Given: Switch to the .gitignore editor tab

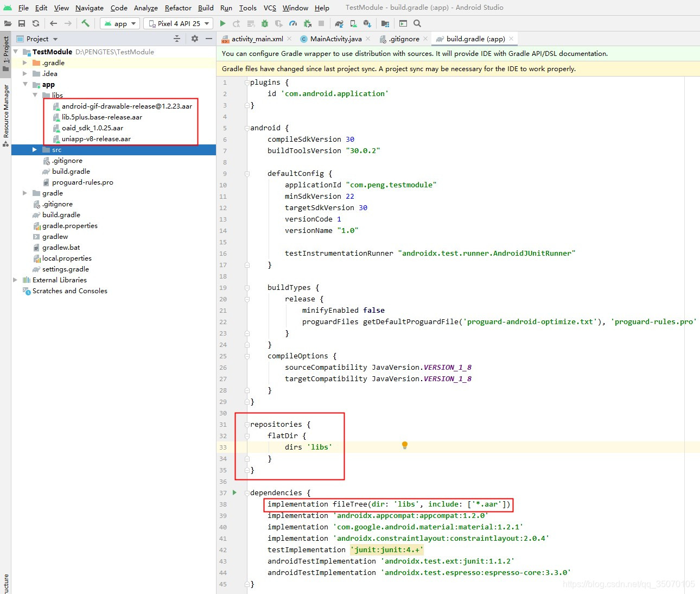Looking at the screenshot, I should (x=404, y=39).
